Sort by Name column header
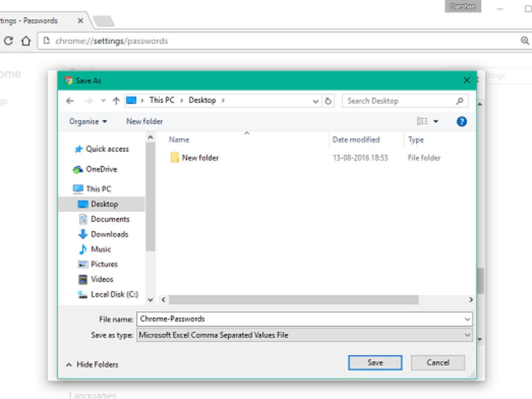The height and width of the screenshot is (399, 532). coord(179,140)
